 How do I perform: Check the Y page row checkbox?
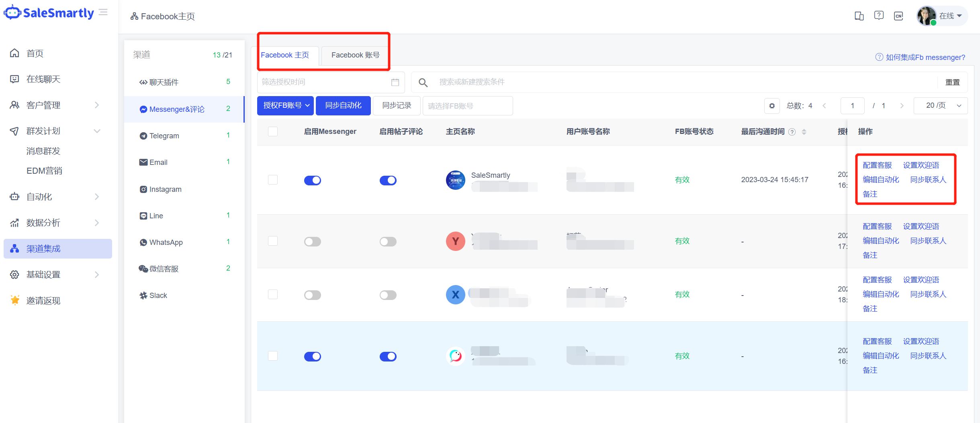[x=273, y=241]
